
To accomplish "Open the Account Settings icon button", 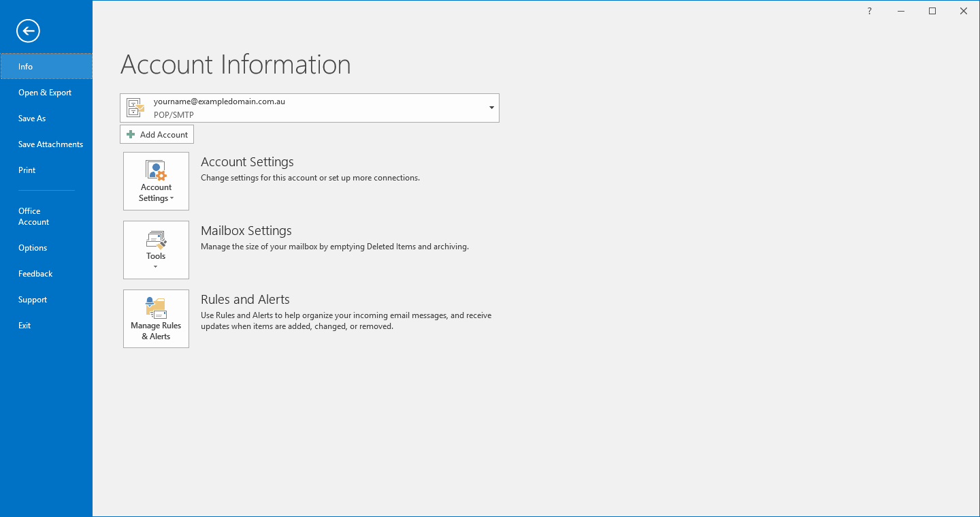I will [x=156, y=172].
